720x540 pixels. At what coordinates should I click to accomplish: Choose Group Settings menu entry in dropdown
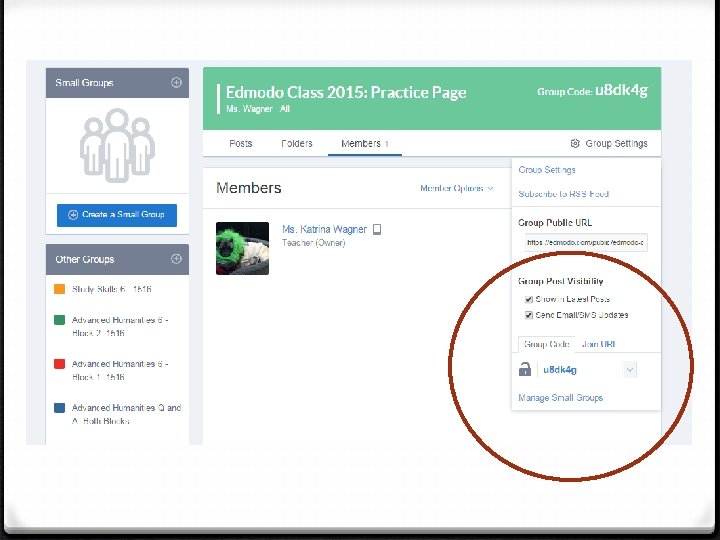point(547,170)
